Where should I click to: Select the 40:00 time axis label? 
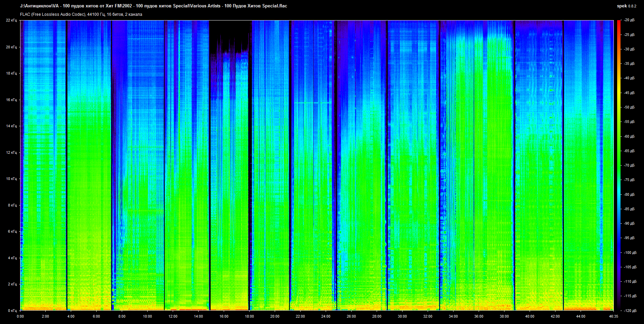[x=530, y=316]
